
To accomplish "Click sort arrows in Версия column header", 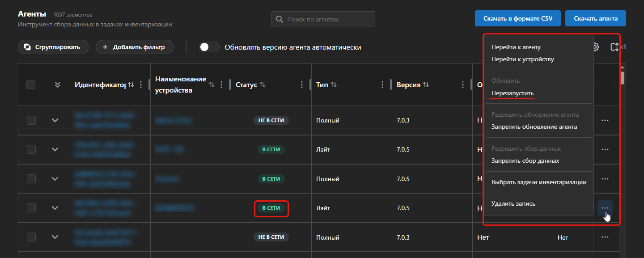I will 426,85.
